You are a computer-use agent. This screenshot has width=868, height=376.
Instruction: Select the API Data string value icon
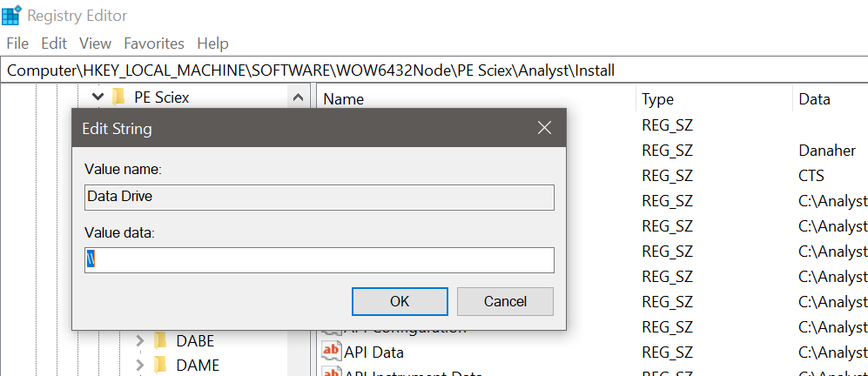331,351
